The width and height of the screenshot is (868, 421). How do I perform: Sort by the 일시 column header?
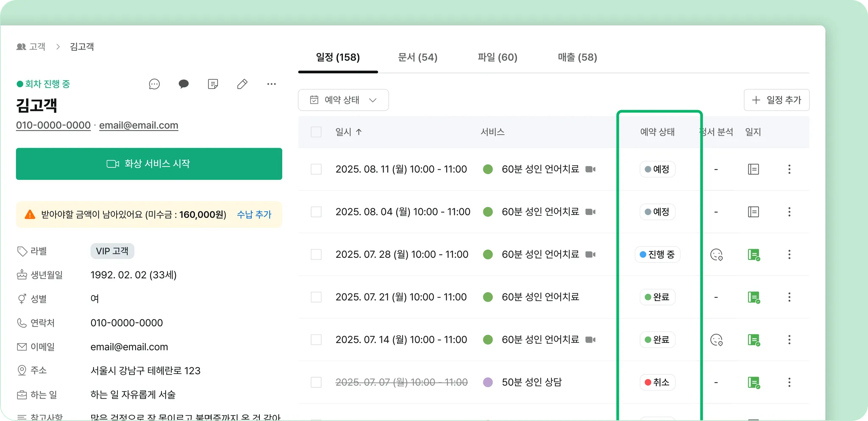[348, 132]
